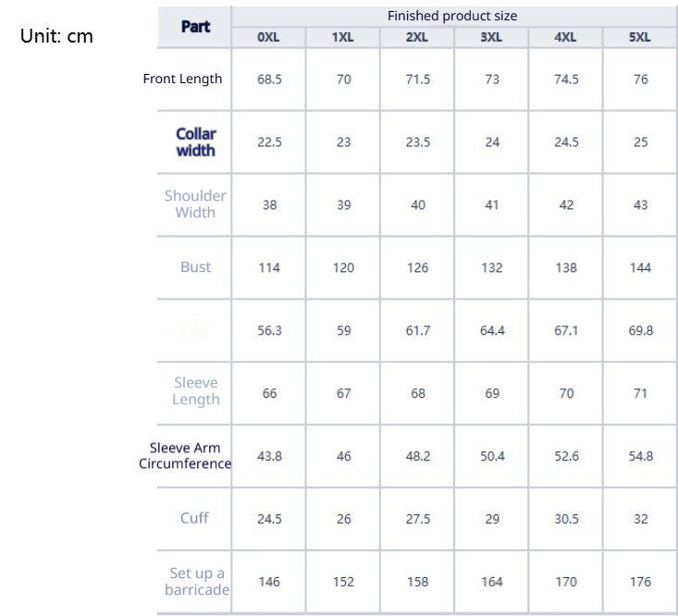
Task: Click the Part column header
Action: [x=195, y=27]
